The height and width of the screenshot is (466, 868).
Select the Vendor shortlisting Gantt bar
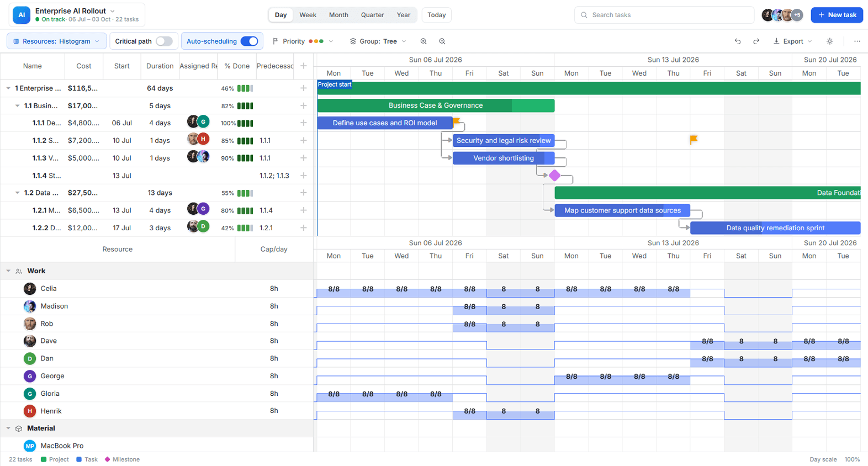(x=504, y=158)
